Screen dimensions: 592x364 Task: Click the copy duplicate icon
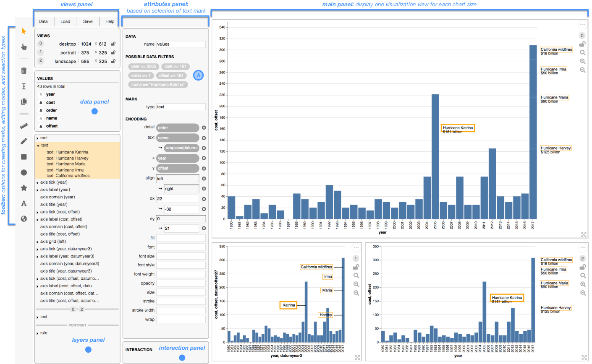24,101
